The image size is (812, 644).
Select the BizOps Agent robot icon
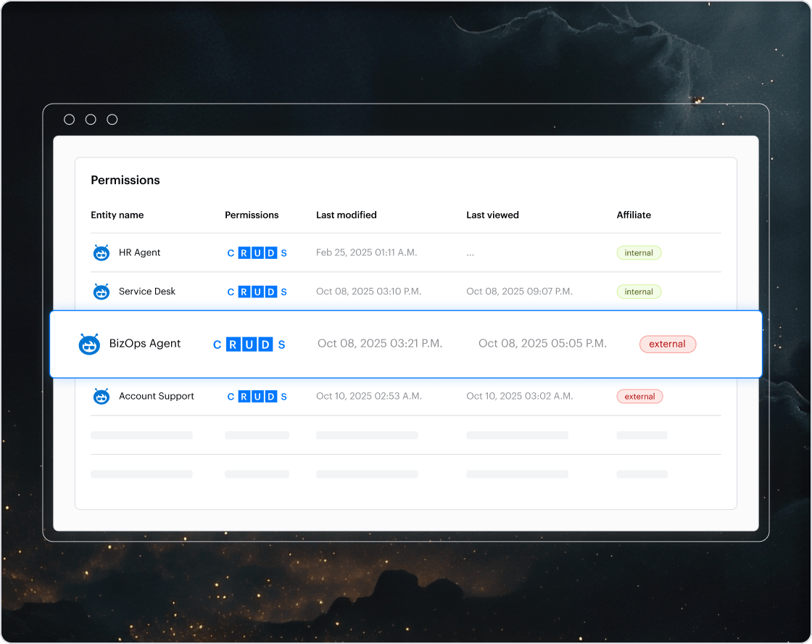[89, 344]
